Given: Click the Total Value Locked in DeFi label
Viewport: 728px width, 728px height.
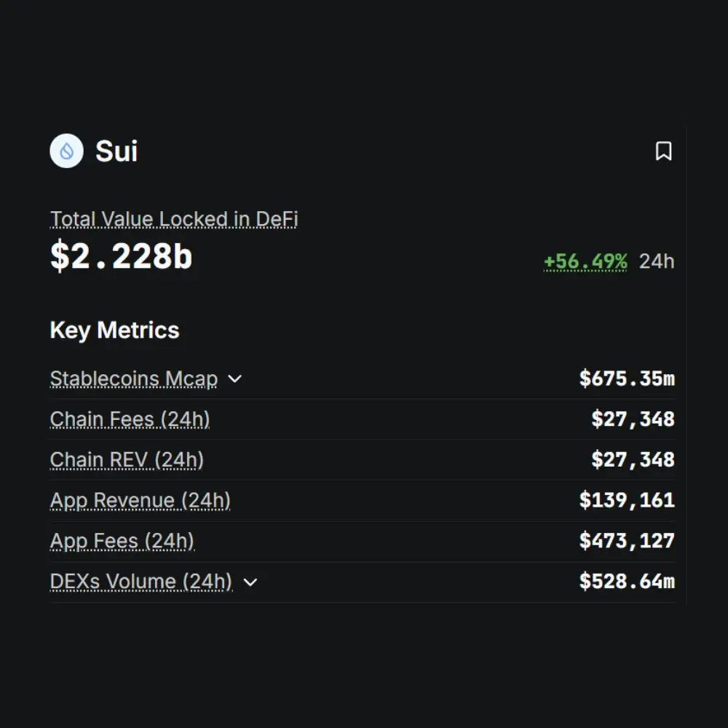Looking at the screenshot, I should 174,219.
